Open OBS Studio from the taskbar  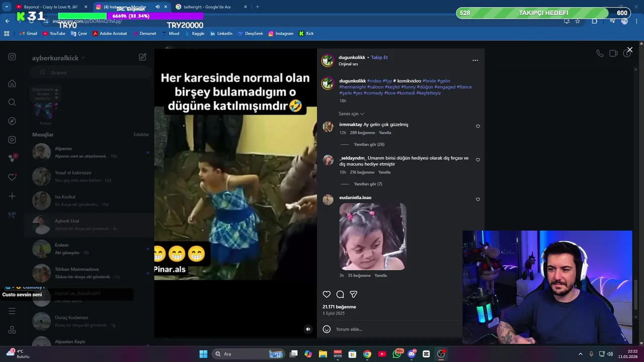441,354
